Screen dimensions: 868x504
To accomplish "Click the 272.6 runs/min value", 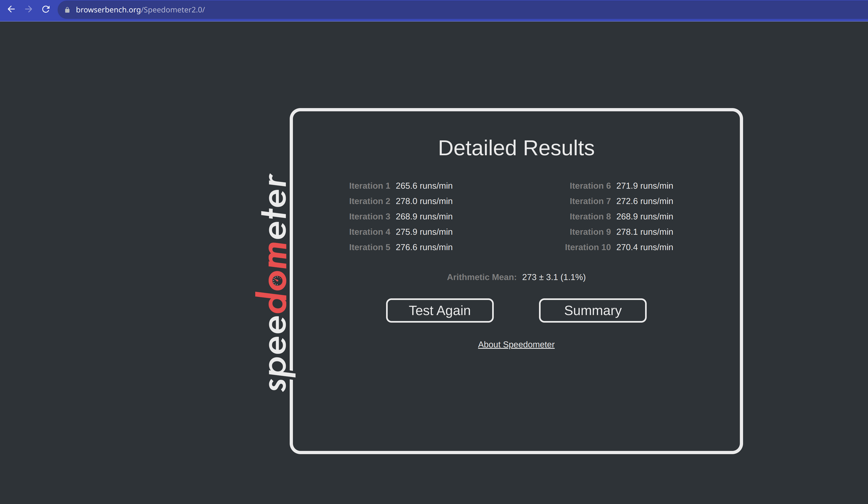I will tap(645, 201).
